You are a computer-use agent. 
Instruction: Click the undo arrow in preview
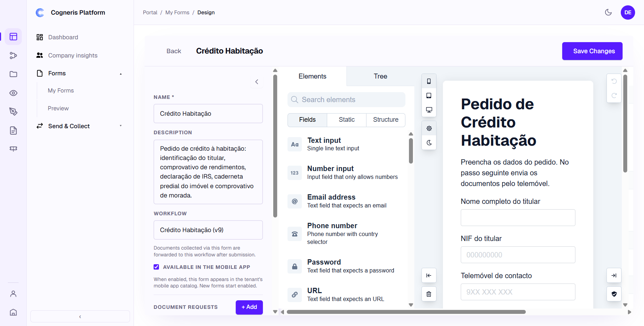click(x=614, y=81)
